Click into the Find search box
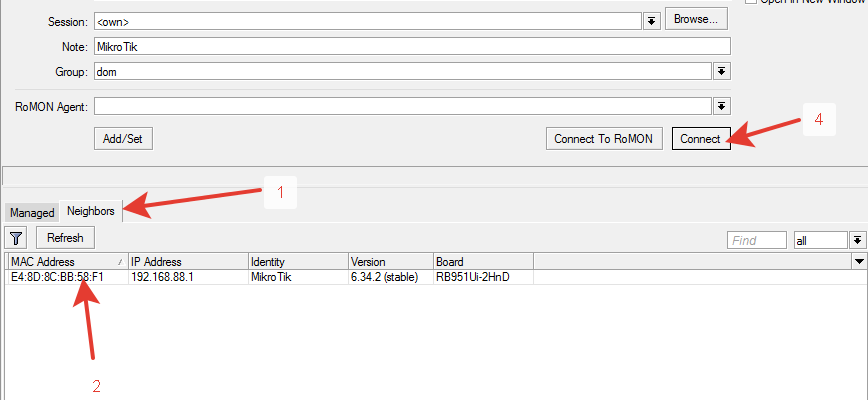 click(x=756, y=240)
